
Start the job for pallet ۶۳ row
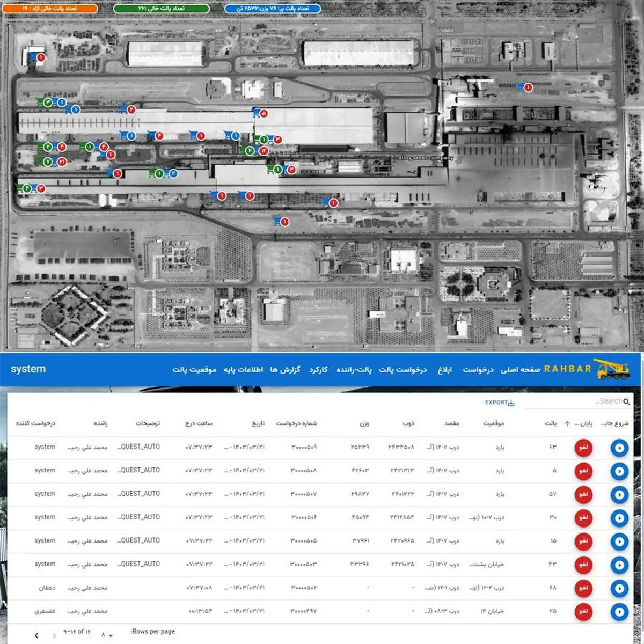click(x=619, y=448)
